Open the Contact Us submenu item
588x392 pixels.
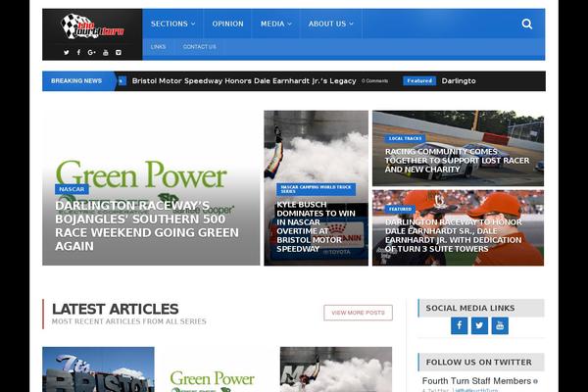coord(200,47)
